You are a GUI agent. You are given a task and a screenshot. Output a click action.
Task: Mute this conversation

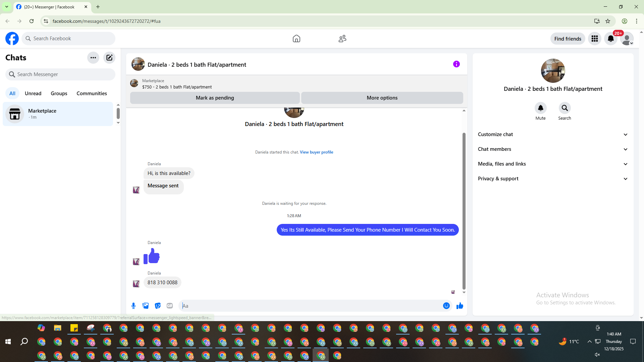coord(540,108)
